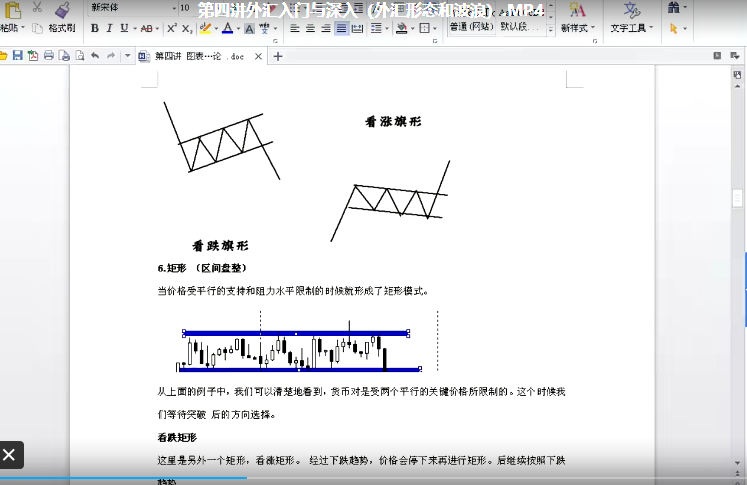Expand the strikethrough options arrow
Screen dimensions: 747x485
[x=157, y=29]
